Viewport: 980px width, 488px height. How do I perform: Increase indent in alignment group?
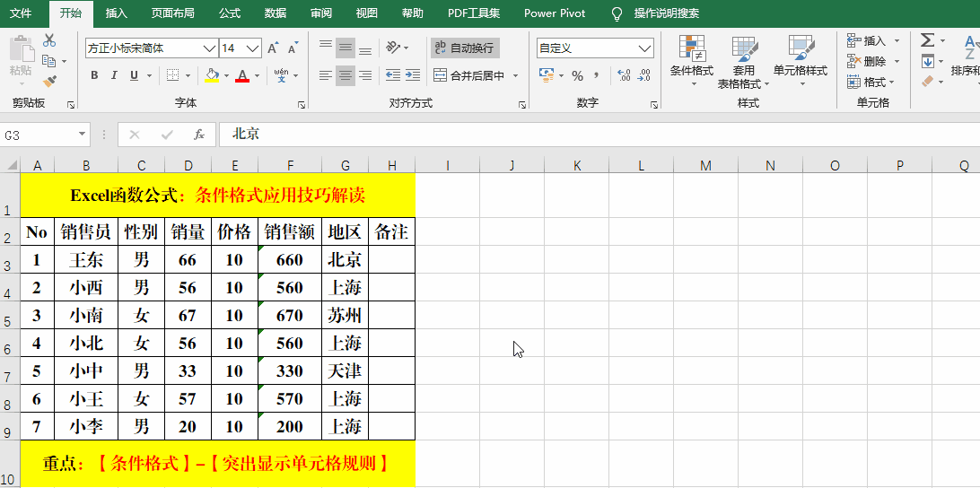(413, 75)
